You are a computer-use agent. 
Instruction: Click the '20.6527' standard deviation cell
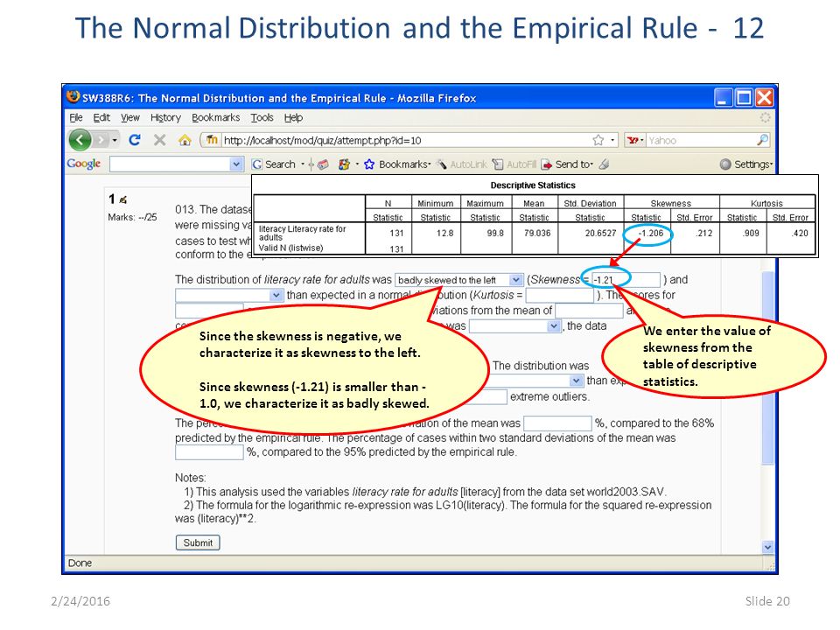tap(600, 233)
